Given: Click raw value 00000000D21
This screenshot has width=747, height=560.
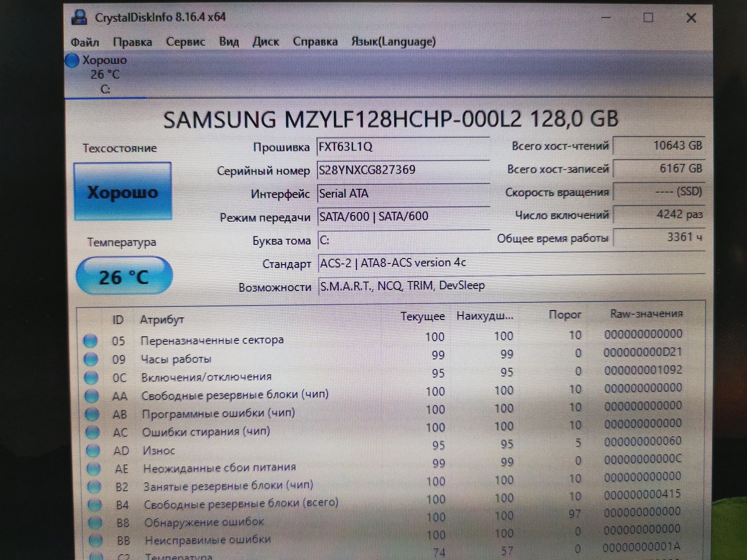Looking at the screenshot, I should (643, 352).
